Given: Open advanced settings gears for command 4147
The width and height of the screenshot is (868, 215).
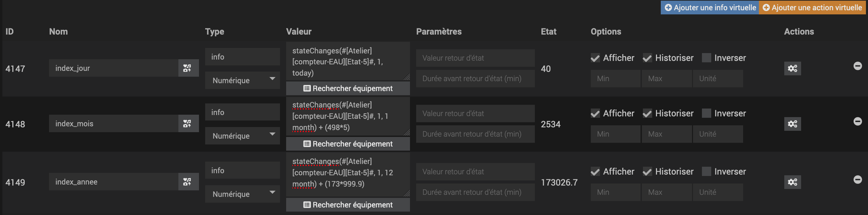Looking at the screenshot, I should (792, 68).
